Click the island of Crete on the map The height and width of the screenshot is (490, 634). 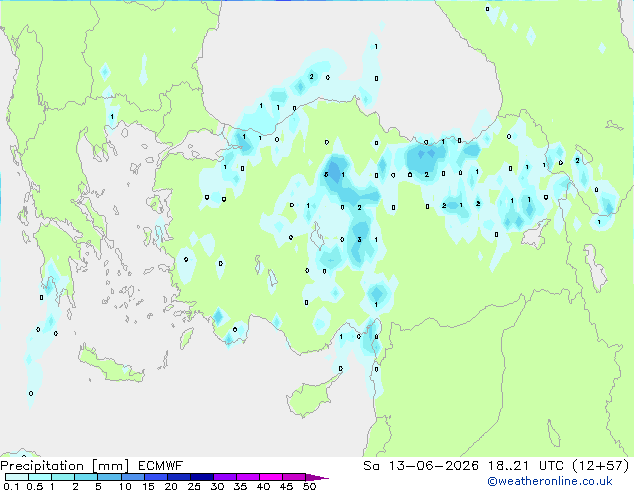coord(110,366)
